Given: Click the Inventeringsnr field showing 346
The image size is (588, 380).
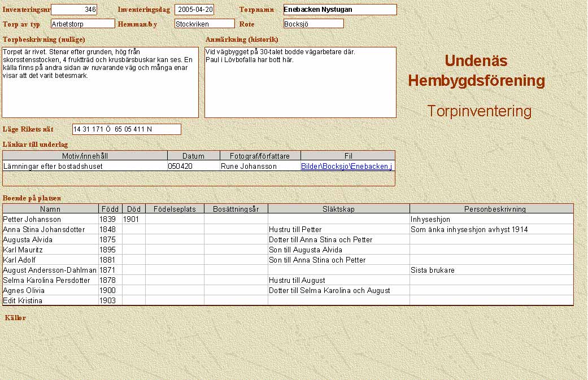Looking at the screenshot, I should click(74, 10).
